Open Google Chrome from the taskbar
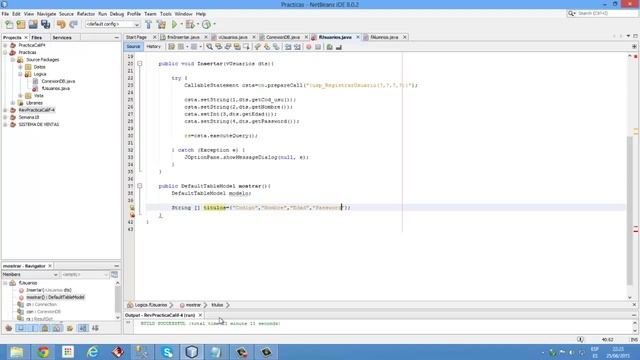Screen dimensions: 640x360 (42, 352)
